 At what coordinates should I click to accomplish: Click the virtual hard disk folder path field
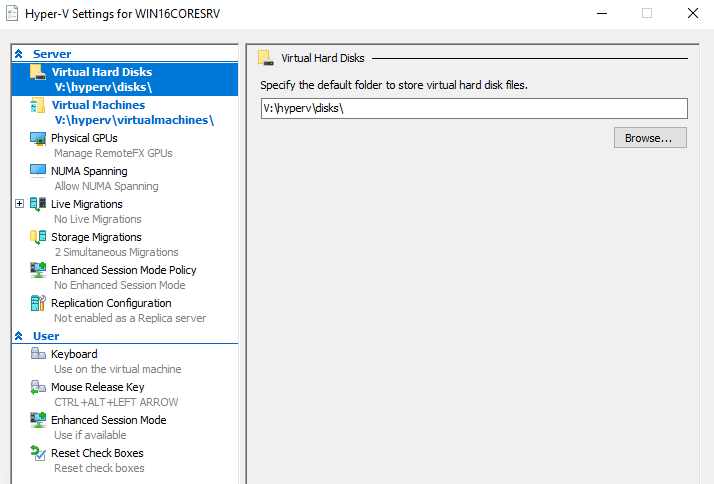tap(474, 108)
